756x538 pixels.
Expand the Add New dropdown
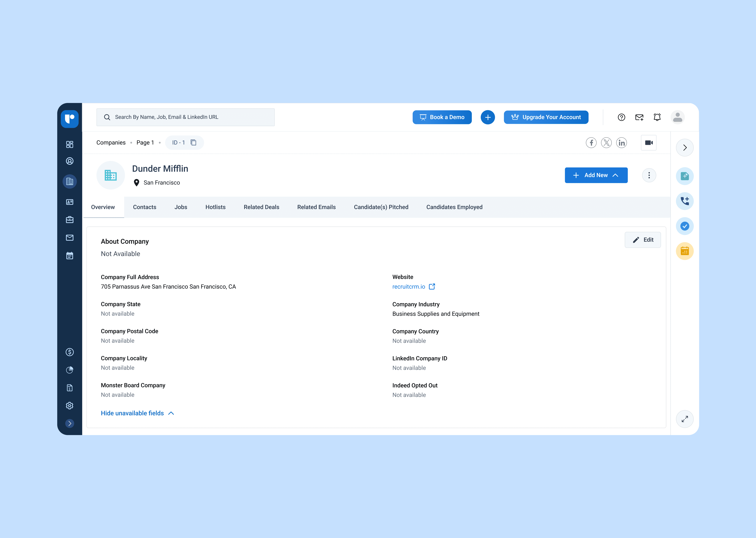pos(596,175)
